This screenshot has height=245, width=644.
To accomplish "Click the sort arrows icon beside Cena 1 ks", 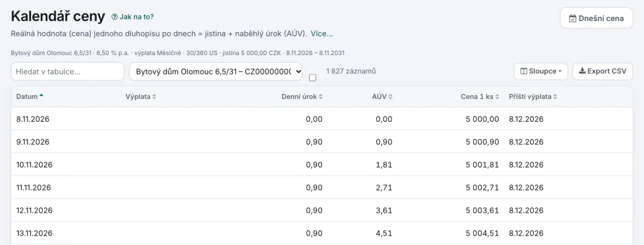I will (497, 97).
